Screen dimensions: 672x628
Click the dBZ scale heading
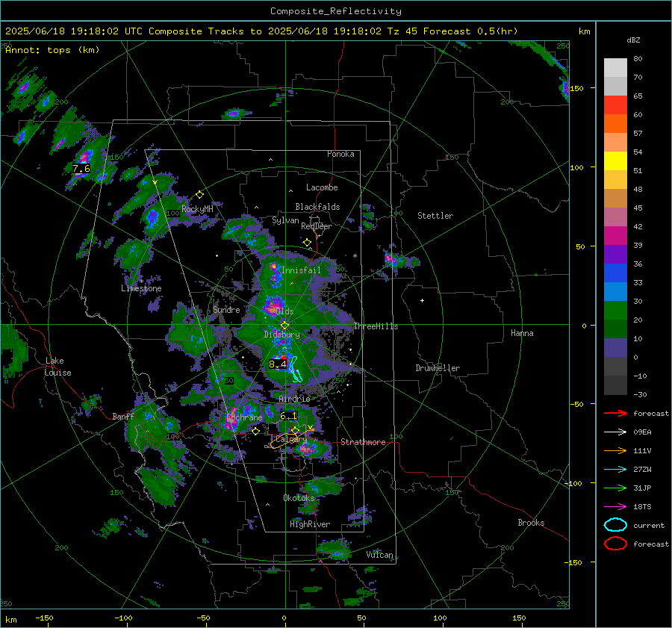633,40
